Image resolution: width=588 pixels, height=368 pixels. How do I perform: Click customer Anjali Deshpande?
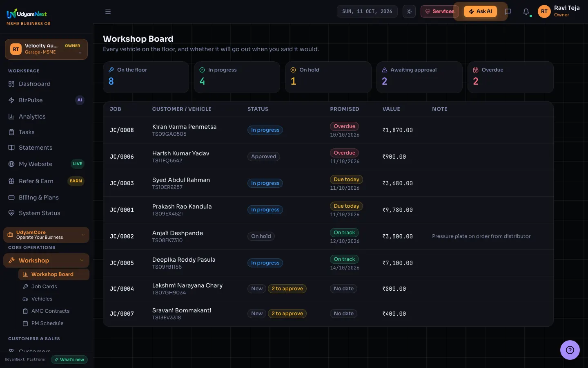coord(178,233)
